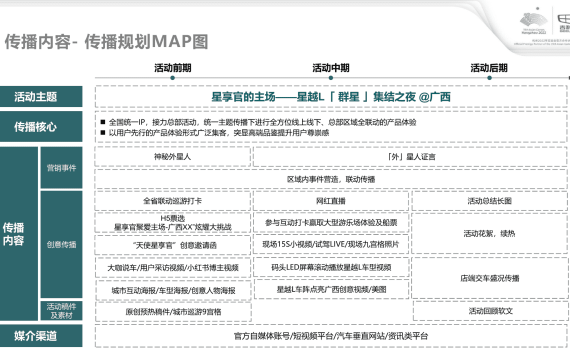
Task: Click the 活动中期 heading
Action: pos(331,68)
